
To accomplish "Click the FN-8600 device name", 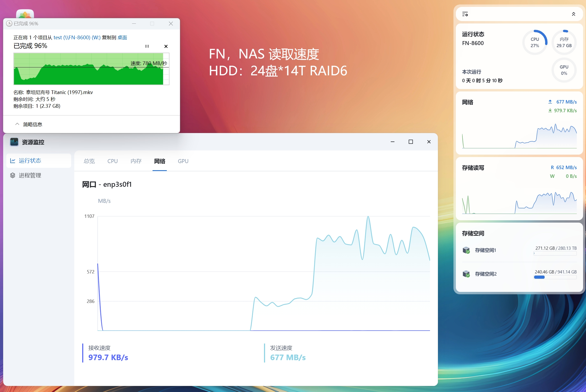I will coord(473,43).
